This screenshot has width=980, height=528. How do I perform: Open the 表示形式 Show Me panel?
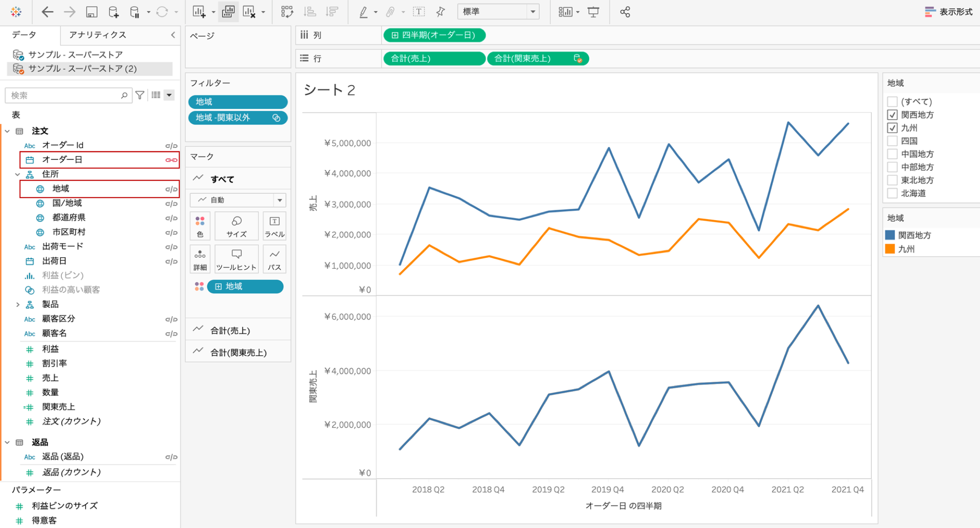pos(949,11)
